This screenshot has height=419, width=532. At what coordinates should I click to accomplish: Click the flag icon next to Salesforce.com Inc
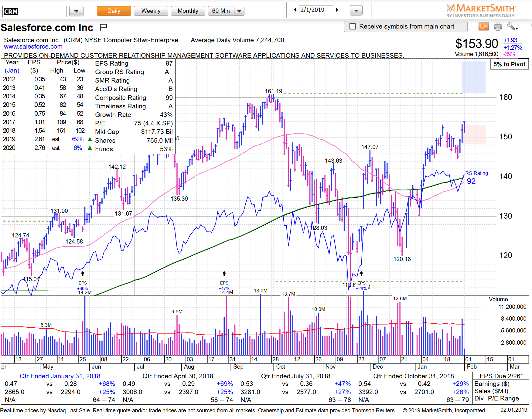(103, 28)
